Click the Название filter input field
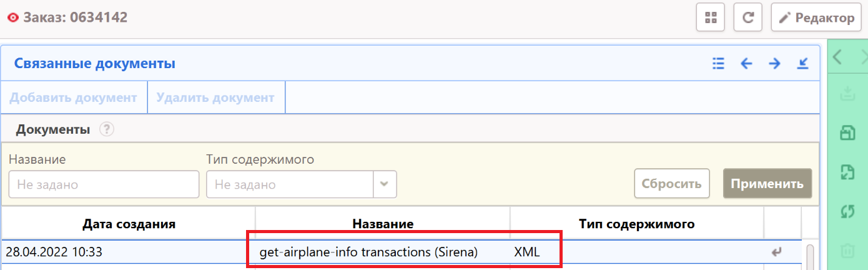Image resolution: width=868 pixels, height=270 pixels. point(104,184)
